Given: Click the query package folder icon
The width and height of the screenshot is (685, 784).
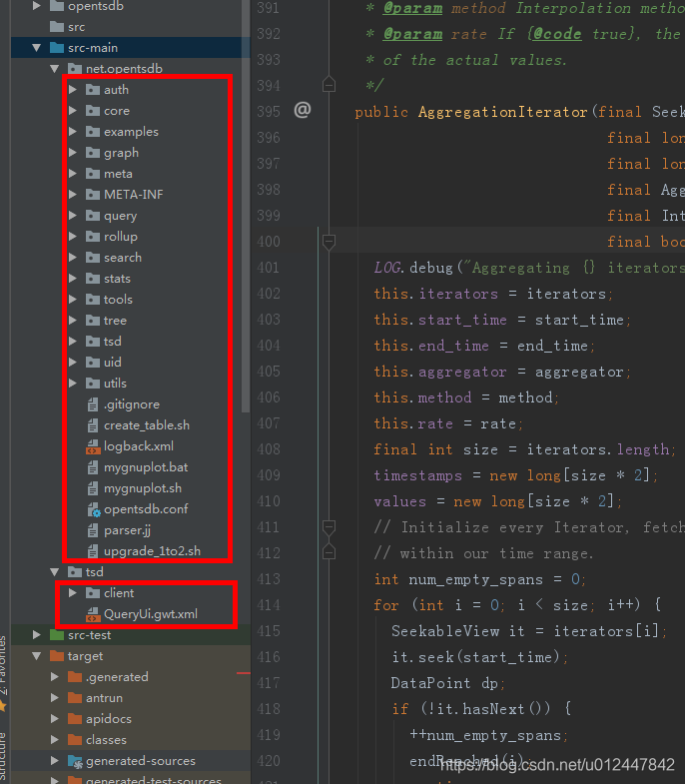Looking at the screenshot, I should (93, 216).
